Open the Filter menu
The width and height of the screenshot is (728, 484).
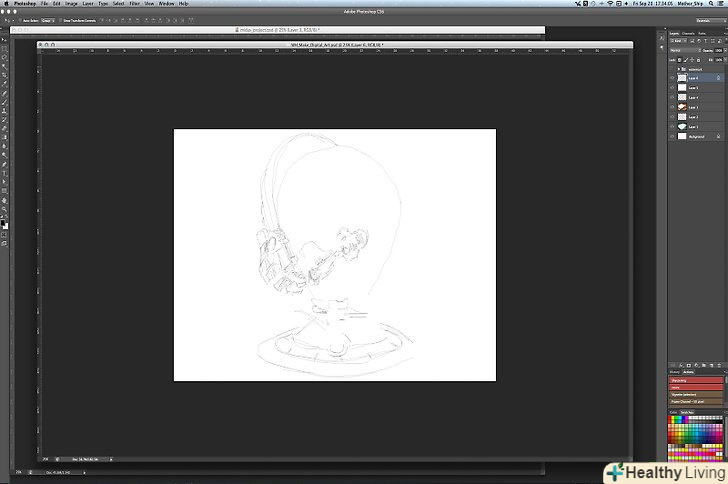[134, 4]
